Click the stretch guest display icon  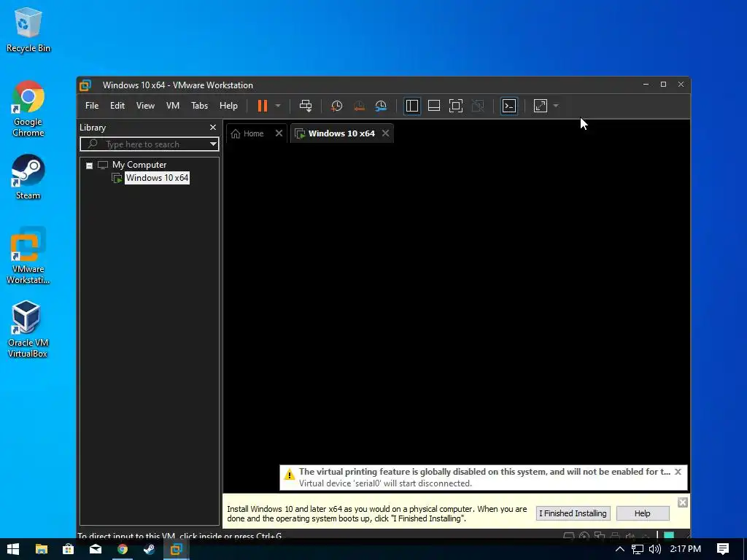point(541,106)
